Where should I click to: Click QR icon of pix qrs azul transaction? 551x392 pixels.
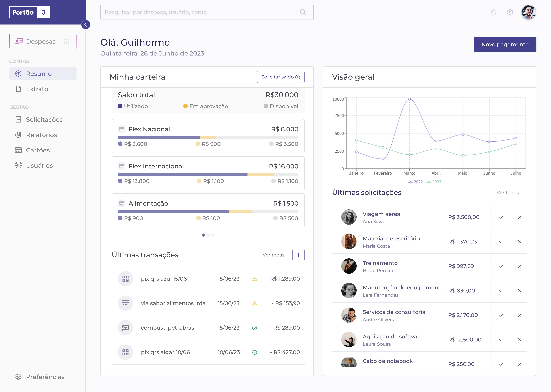pyautogui.click(x=125, y=279)
